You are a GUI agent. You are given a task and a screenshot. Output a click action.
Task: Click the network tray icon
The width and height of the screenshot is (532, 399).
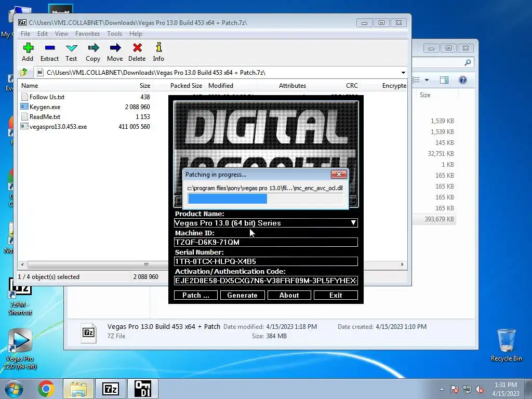pos(467,389)
